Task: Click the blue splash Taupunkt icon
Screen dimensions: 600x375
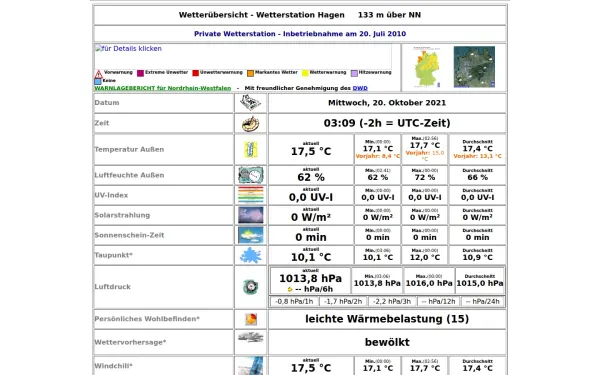Action: (x=251, y=255)
